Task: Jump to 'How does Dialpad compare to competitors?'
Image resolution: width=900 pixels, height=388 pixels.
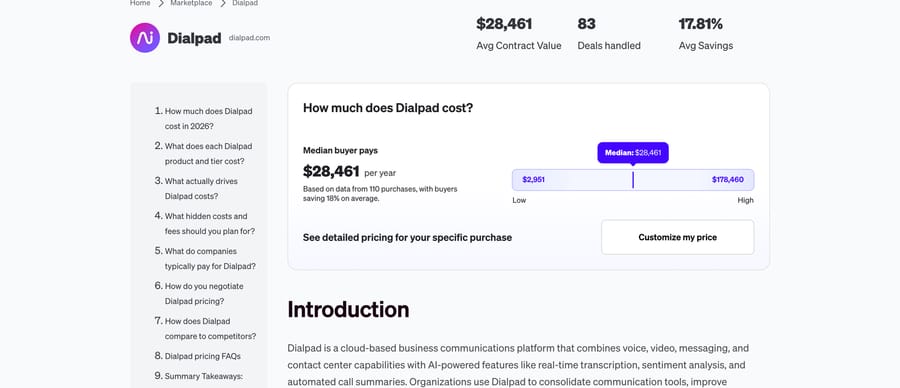Action: click(210, 328)
